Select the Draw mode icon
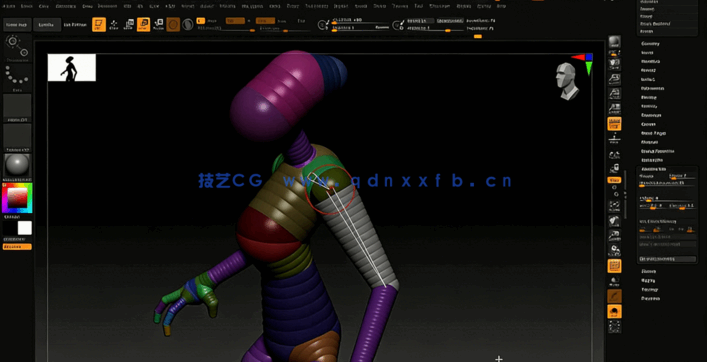The width and height of the screenshot is (707, 362). pos(114,24)
